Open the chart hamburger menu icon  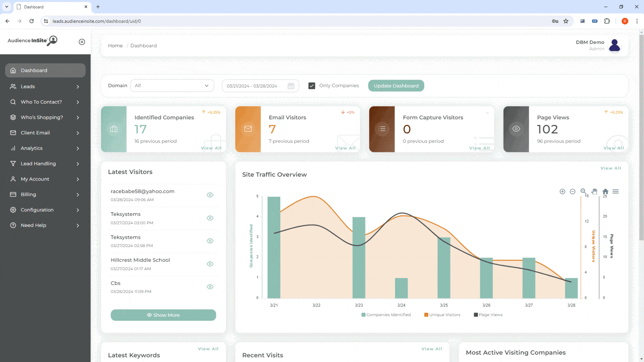coord(616,192)
